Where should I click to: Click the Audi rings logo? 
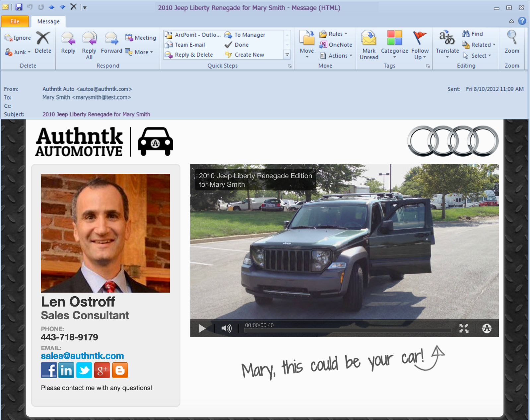(453, 141)
